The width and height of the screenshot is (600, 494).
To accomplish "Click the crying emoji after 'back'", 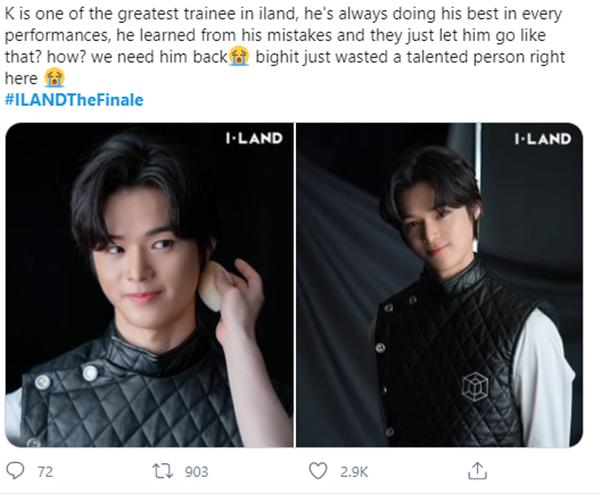I will [239, 57].
